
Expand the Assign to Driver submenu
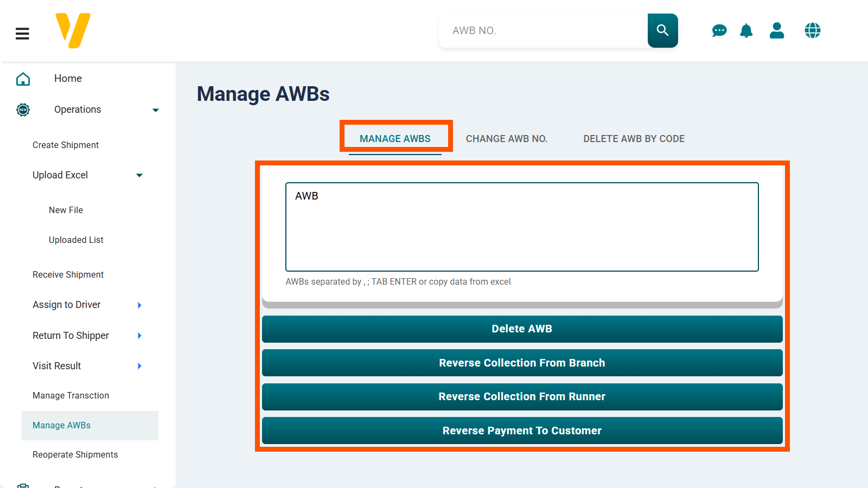click(139, 305)
